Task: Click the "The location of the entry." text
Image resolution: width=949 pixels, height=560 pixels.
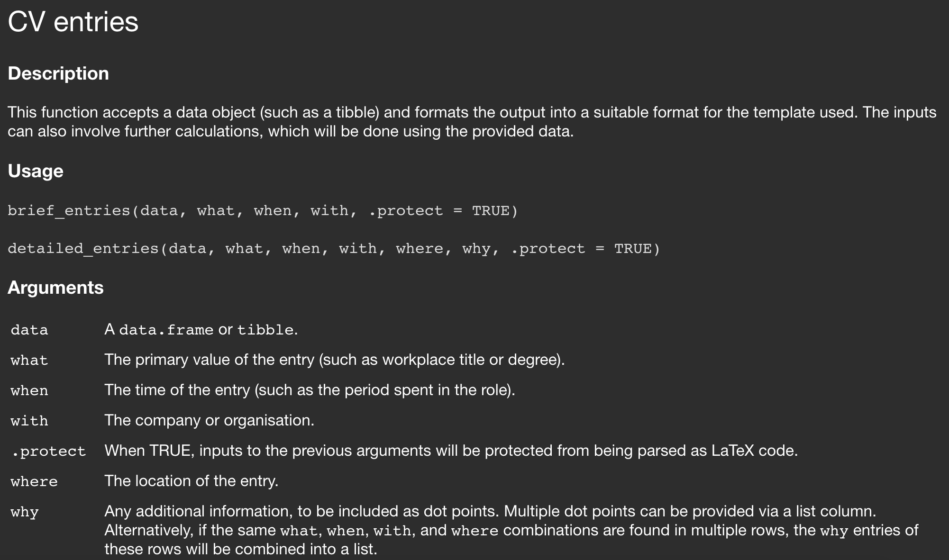Action: point(191,481)
